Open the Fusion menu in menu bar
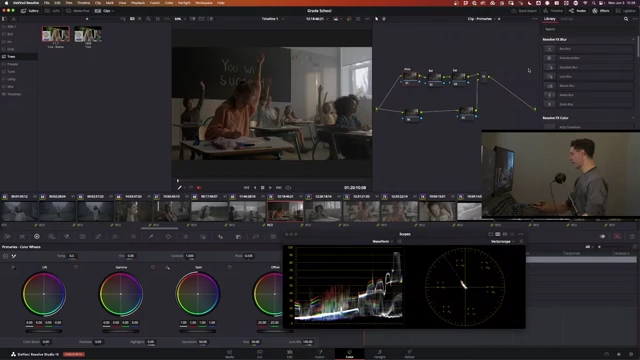 155,2
